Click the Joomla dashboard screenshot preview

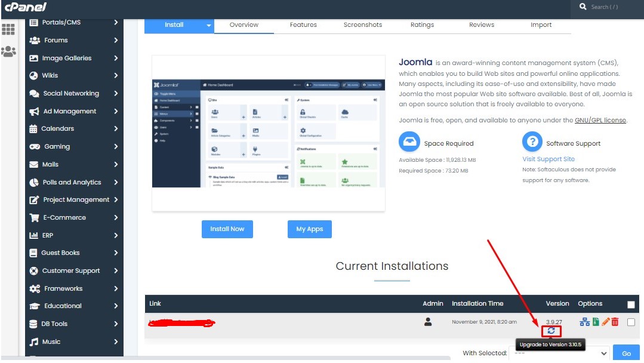point(269,133)
